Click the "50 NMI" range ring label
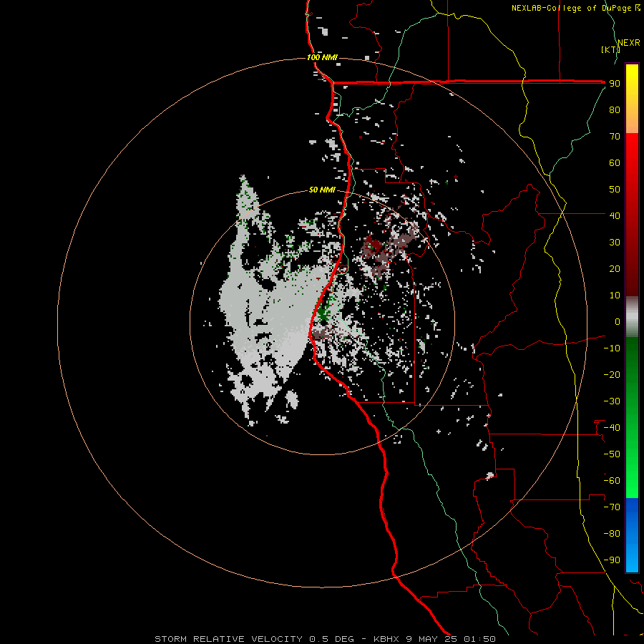644x644 pixels. pyautogui.click(x=322, y=190)
